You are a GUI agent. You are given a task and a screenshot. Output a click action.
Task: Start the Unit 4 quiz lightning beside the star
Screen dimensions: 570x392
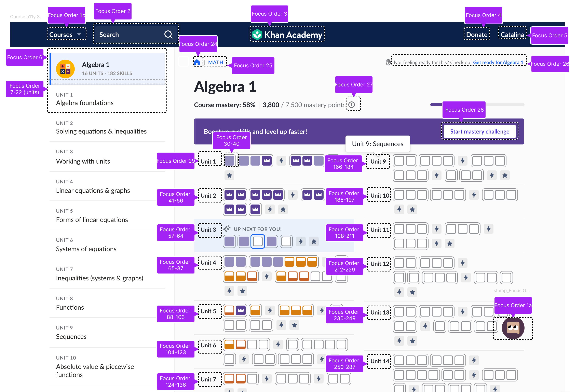tap(229, 291)
